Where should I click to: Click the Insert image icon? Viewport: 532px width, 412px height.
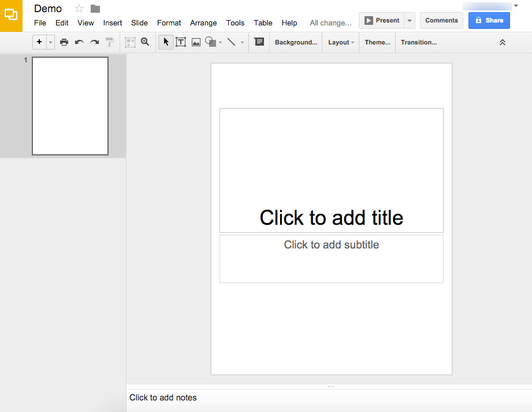pos(196,42)
